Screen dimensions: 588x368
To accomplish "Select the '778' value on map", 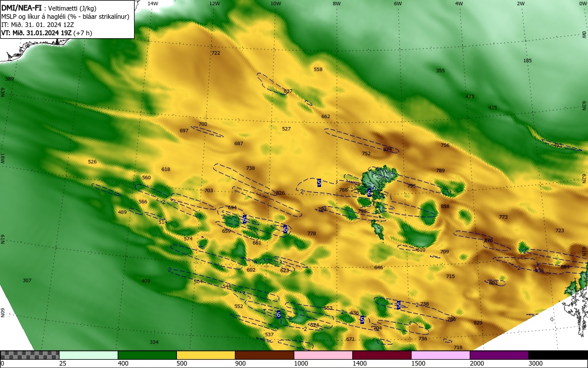I will 312,233.
